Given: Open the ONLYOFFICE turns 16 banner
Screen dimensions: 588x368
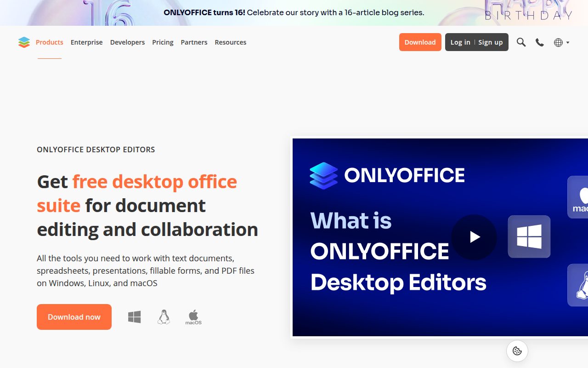Looking at the screenshot, I should 294,13.
